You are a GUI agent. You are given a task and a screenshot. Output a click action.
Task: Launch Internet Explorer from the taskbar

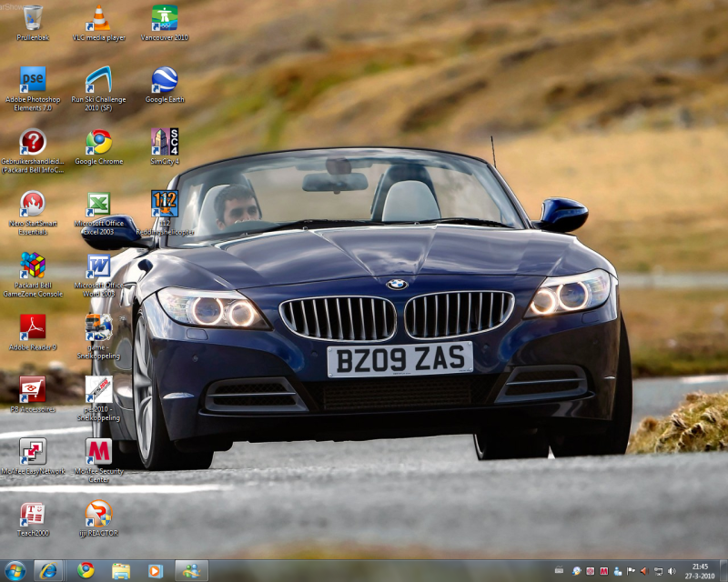click(48, 571)
